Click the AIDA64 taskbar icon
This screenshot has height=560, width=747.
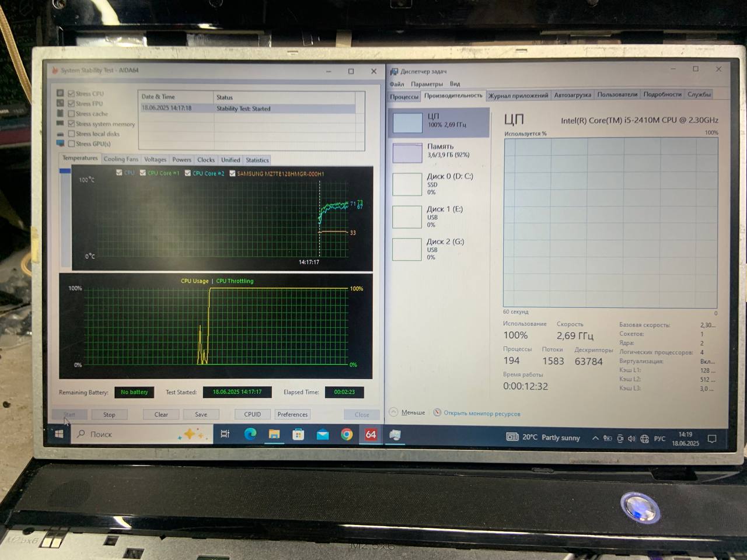point(371,435)
